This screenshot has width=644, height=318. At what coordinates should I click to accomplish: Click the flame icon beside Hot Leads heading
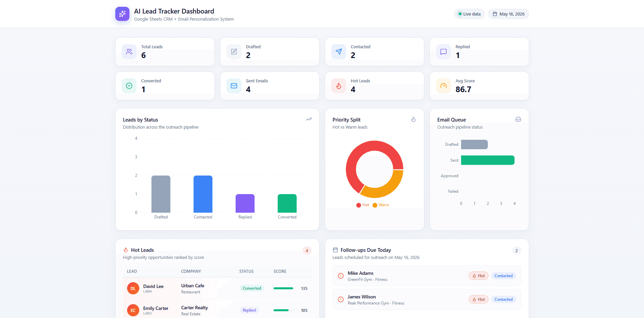coord(126,250)
